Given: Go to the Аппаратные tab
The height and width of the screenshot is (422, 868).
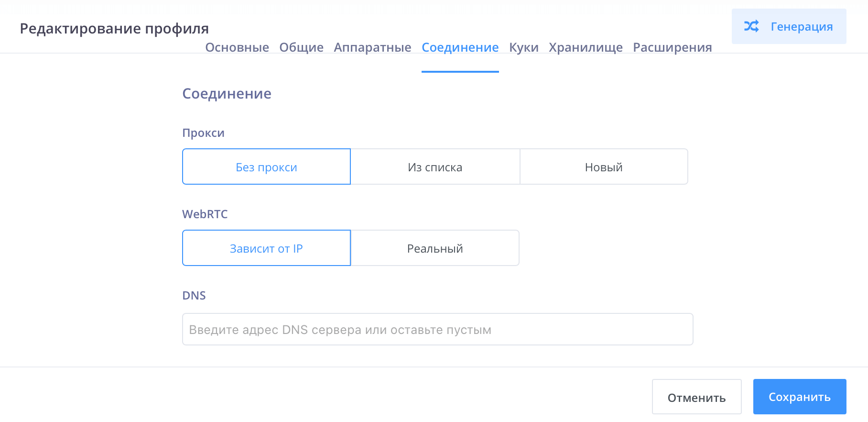Looking at the screenshot, I should click(x=372, y=47).
